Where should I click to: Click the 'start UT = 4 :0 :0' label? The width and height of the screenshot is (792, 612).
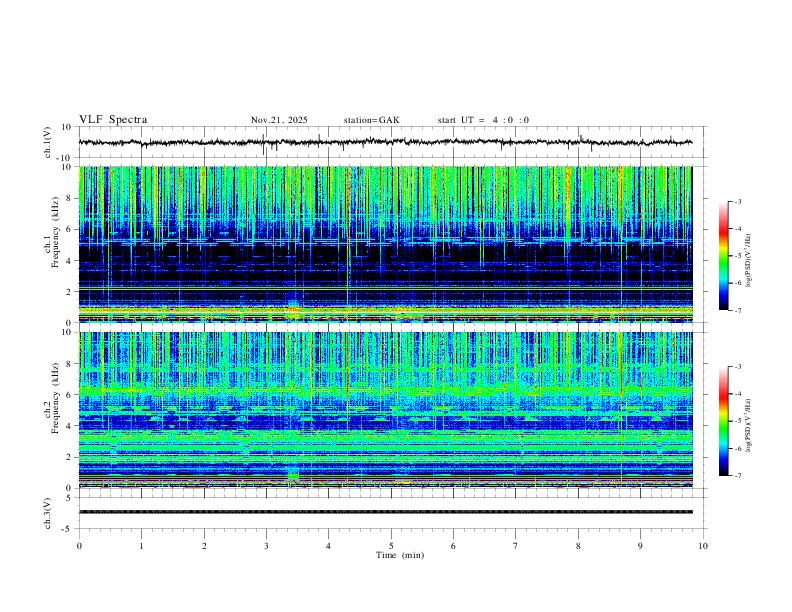point(483,120)
